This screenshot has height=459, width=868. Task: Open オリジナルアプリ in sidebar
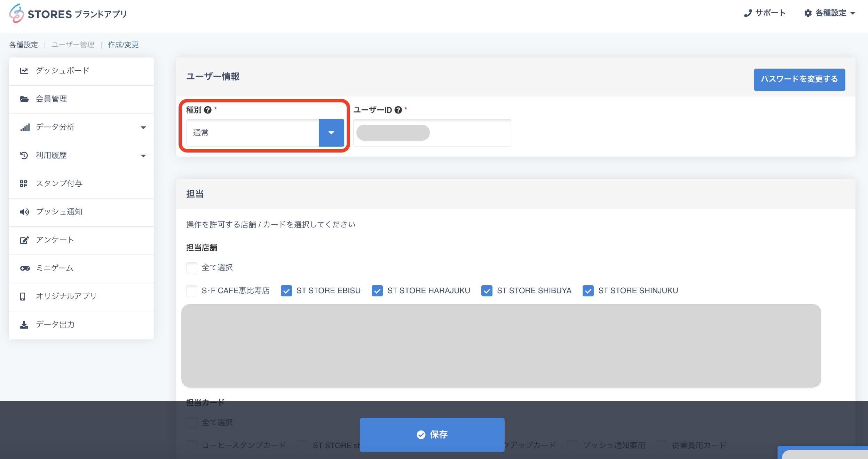(x=66, y=296)
